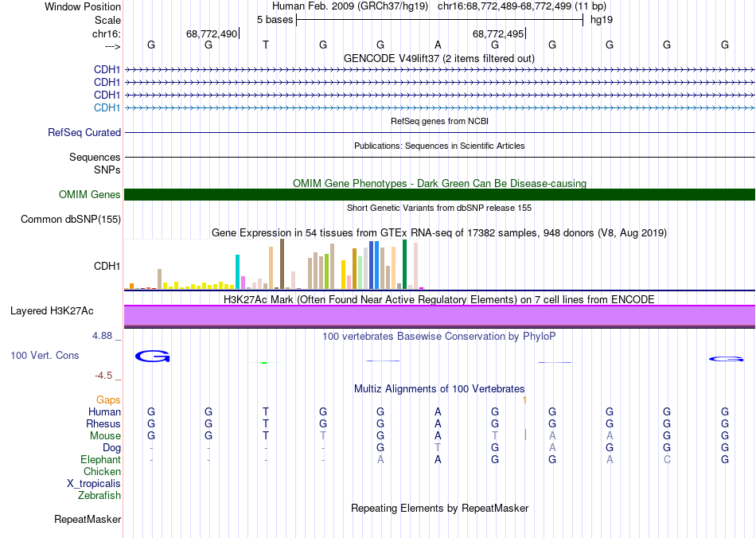
Task: Click the cyan bar in GTEx expression chart
Action: point(238,271)
